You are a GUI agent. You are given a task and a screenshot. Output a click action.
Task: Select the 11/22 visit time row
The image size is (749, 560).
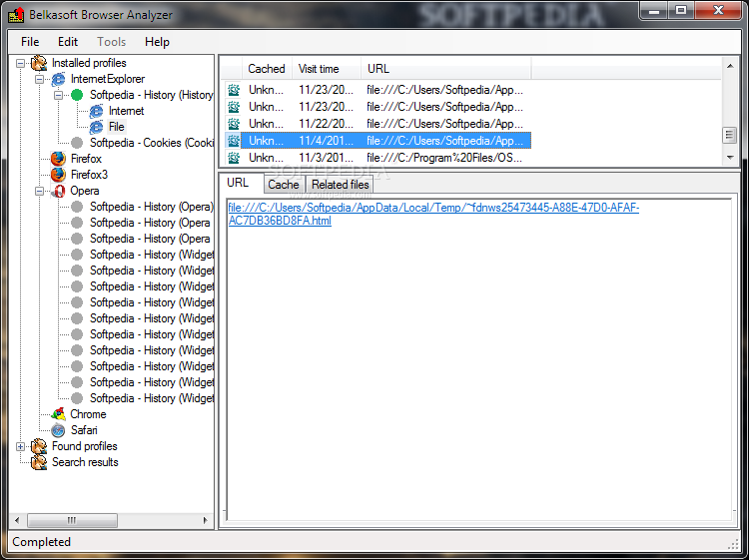point(377,124)
